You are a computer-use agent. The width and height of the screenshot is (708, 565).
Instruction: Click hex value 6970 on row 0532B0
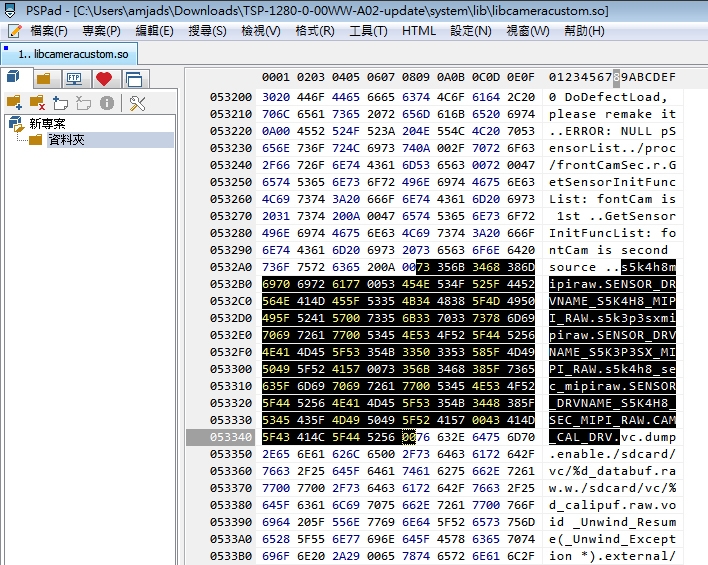pyautogui.click(x=276, y=284)
